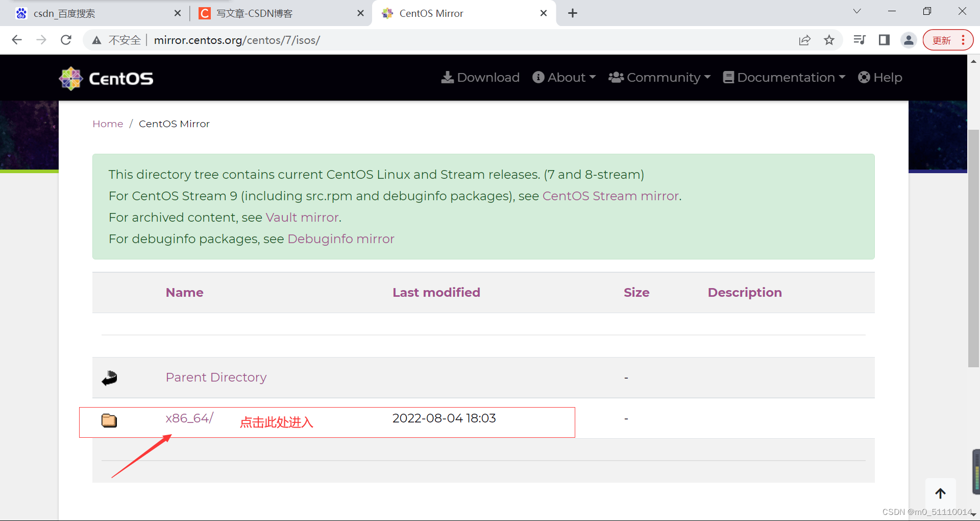Reload the current page
The image size is (980, 521).
click(x=66, y=40)
